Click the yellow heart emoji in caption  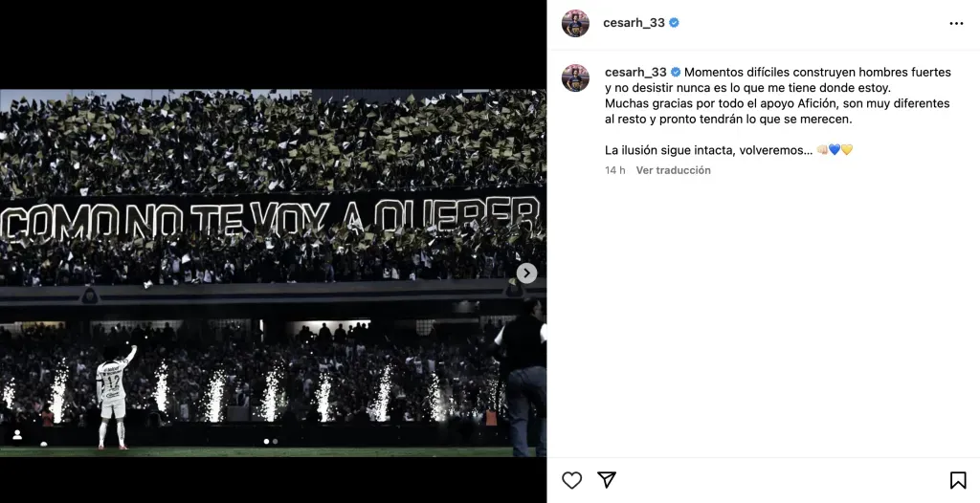pyautogui.click(x=847, y=150)
